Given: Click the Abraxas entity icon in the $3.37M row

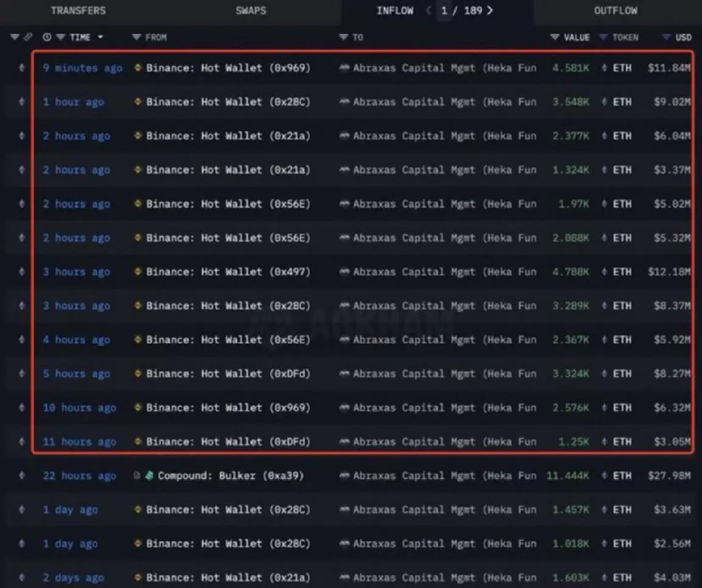Looking at the screenshot, I should (x=344, y=170).
